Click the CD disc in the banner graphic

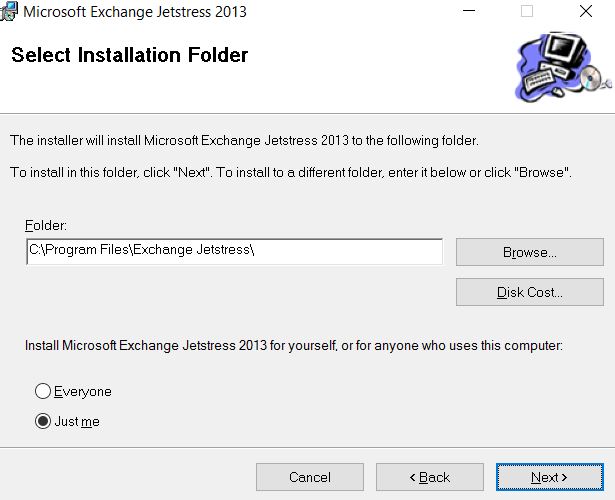coord(597,78)
